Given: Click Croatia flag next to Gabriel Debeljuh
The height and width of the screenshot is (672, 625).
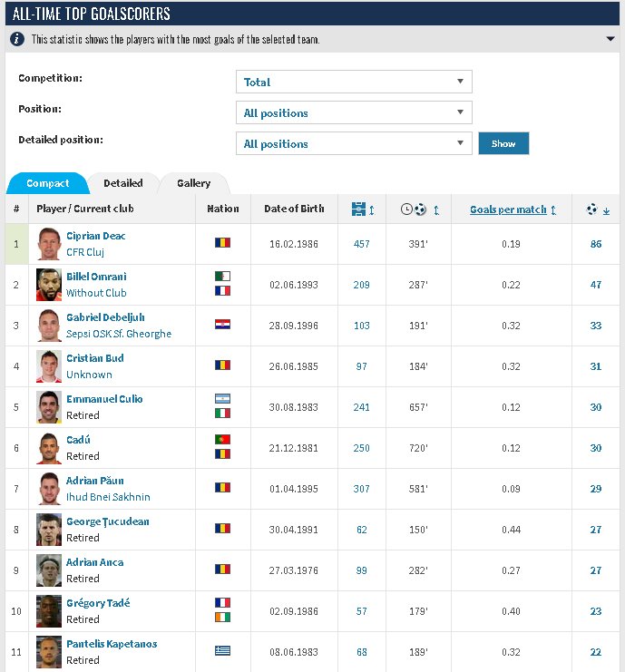Looking at the screenshot, I should 222,325.
